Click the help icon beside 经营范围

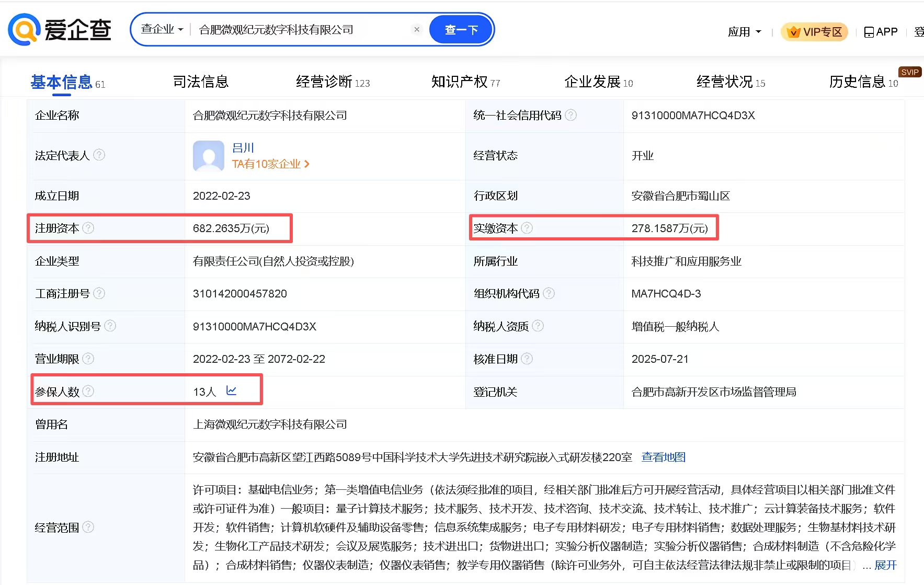(x=88, y=527)
